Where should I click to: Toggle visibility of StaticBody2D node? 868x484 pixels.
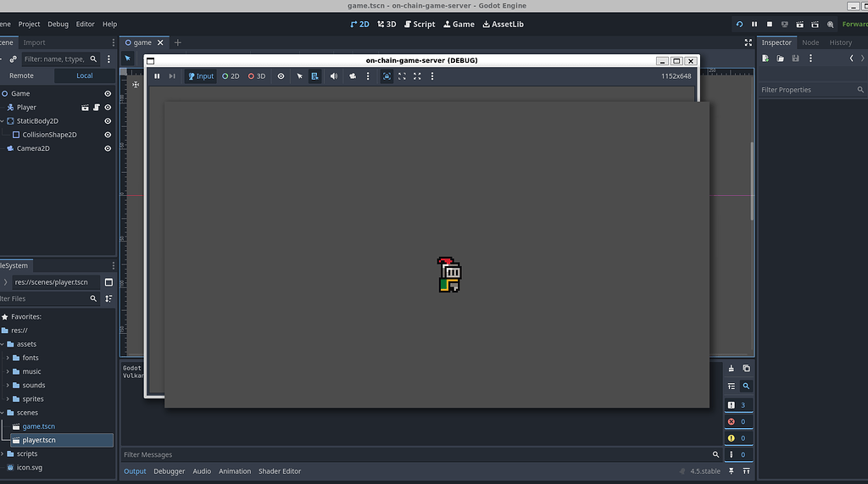[x=108, y=121]
